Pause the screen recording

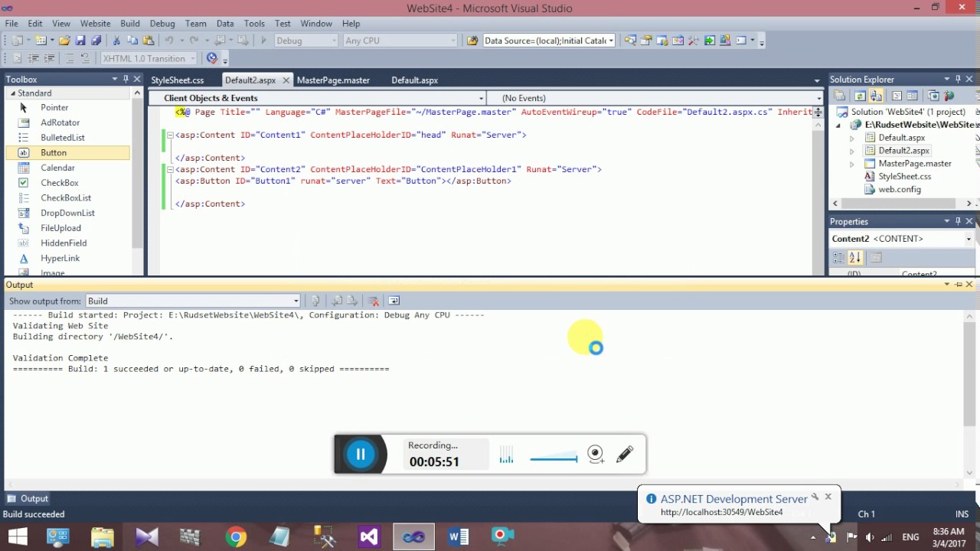[360, 454]
